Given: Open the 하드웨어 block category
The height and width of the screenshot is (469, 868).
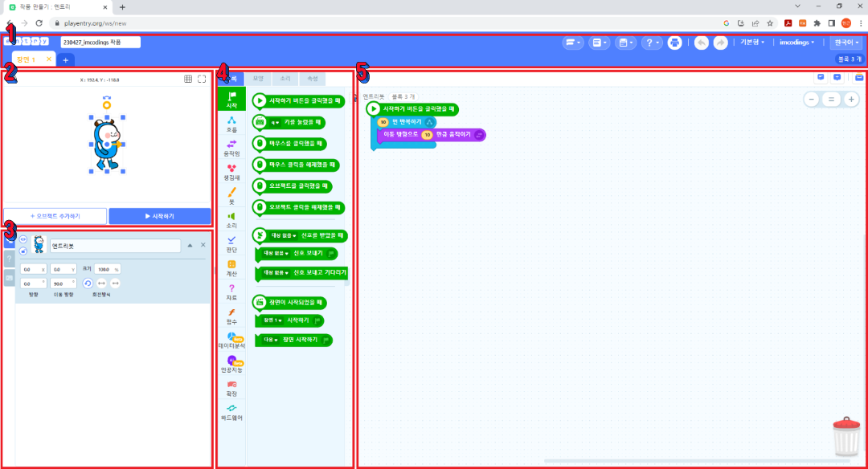Looking at the screenshot, I should pos(231,411).
